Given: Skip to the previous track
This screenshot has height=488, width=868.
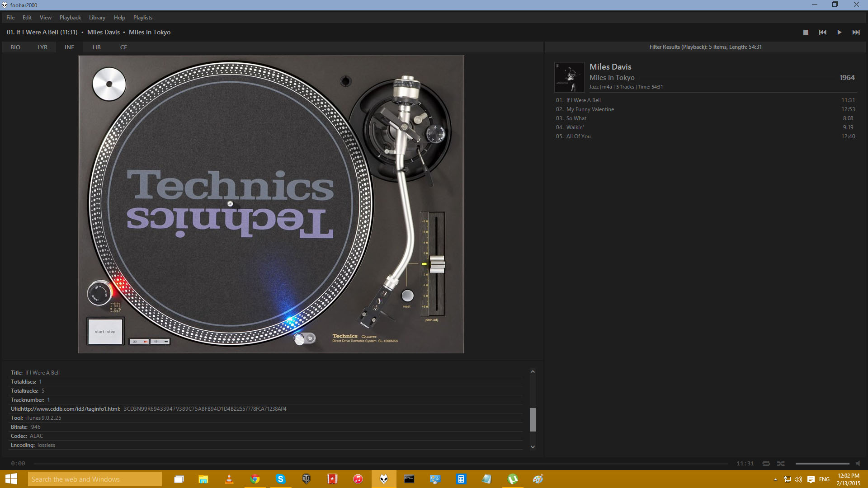Looking at the screenshot, I should pos(822,32).
